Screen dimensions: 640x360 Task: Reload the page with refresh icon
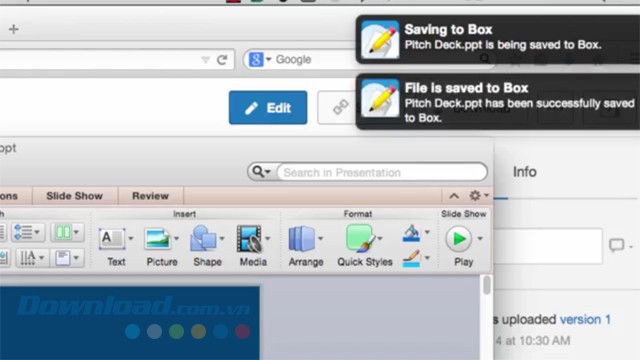(x=222, y=60)
